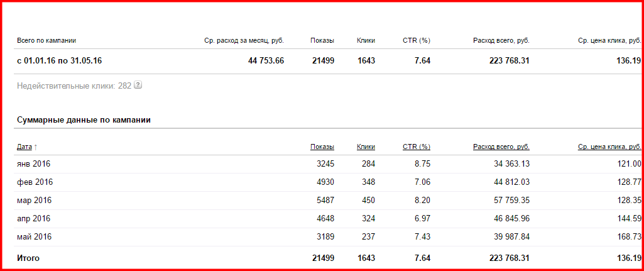644x271 pixels.
Task: Click the help icon beside Недействительные клики
Action: coord(138,86)
